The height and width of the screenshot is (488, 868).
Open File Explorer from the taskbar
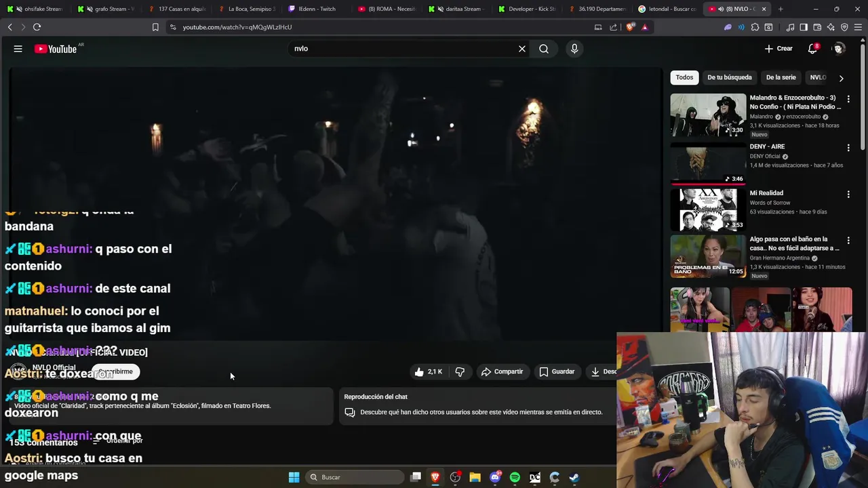475,477
